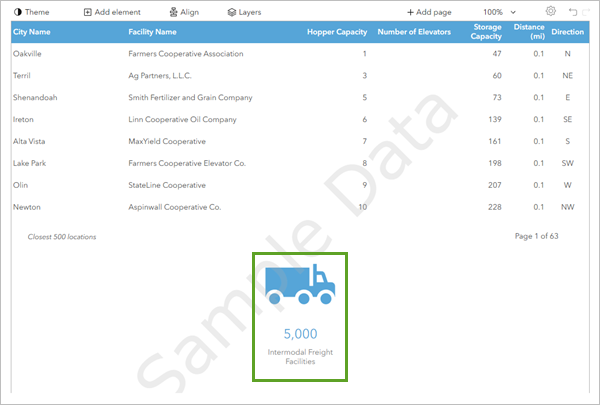
Task: Select storage capacity value 47
Action: (497, 54)
